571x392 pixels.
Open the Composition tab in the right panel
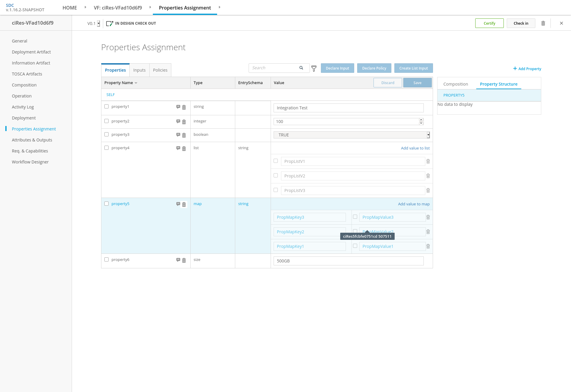click(456, 84)
